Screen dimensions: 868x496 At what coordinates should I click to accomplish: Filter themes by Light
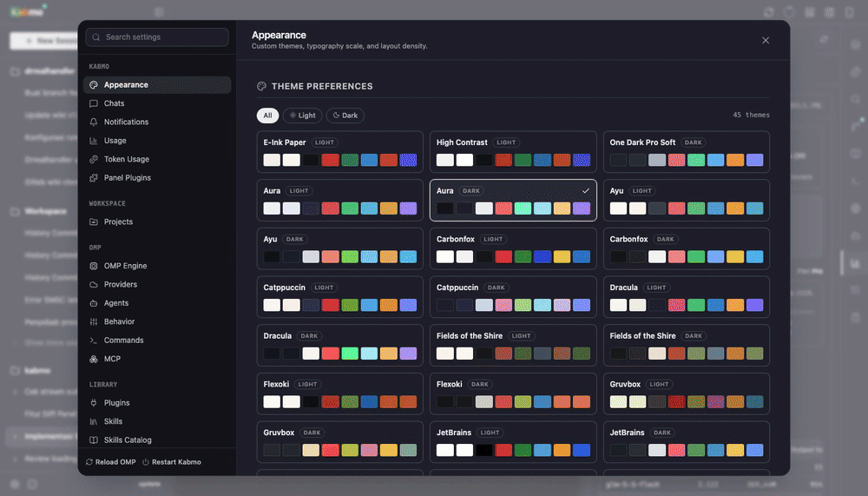click(x=303, y=116)
